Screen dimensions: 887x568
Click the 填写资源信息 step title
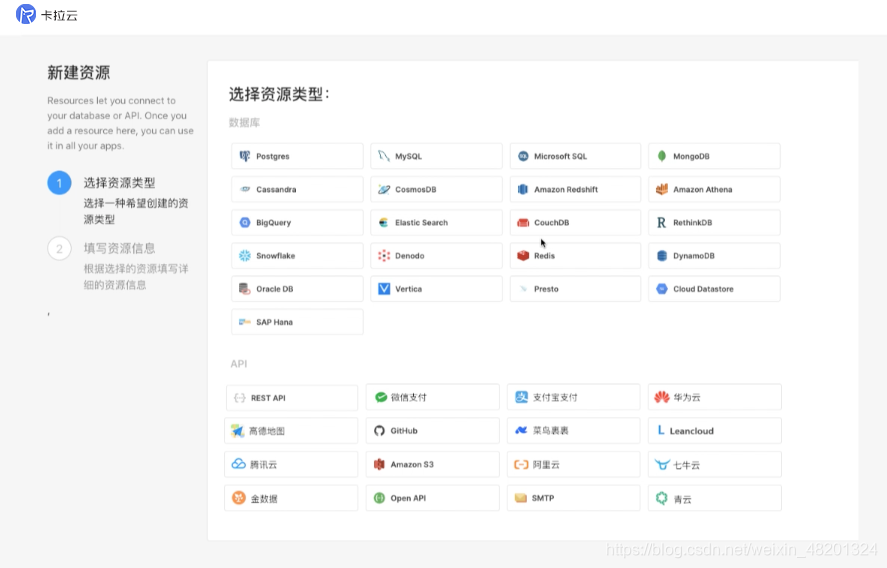pos(119,248)
